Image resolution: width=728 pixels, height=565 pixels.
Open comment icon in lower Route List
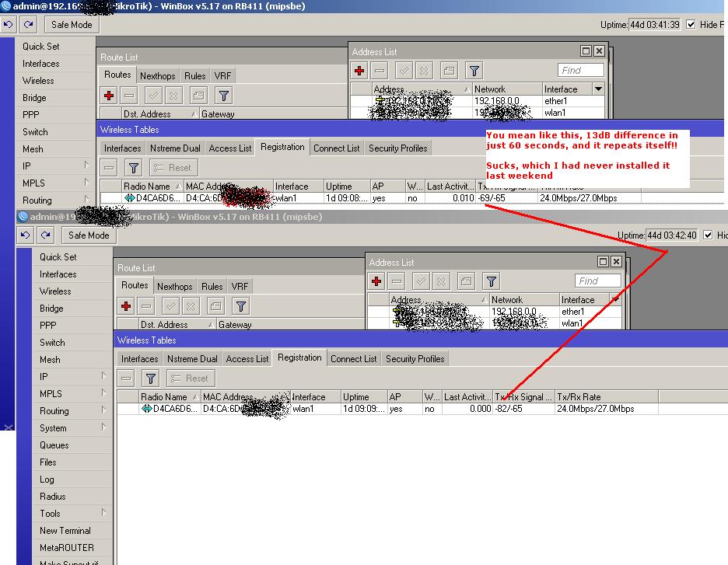tap(216, 306)
